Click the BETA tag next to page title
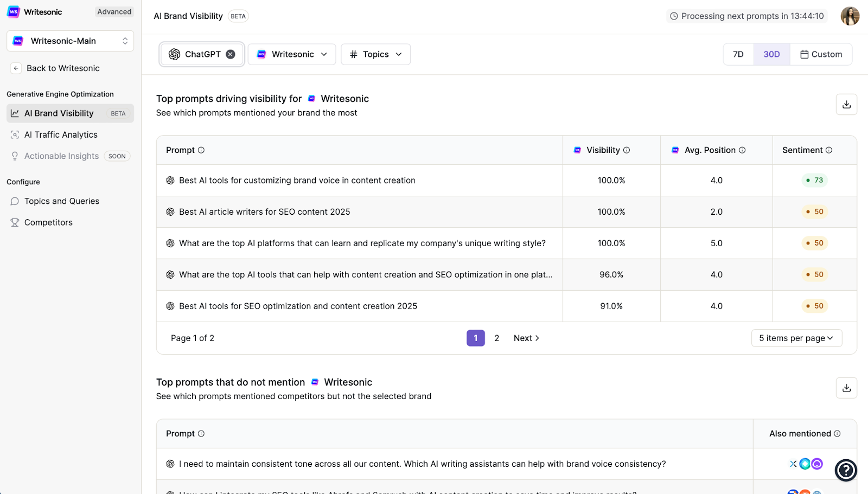The height and width of the screenshot is (494, 868). tap(238, 16)
